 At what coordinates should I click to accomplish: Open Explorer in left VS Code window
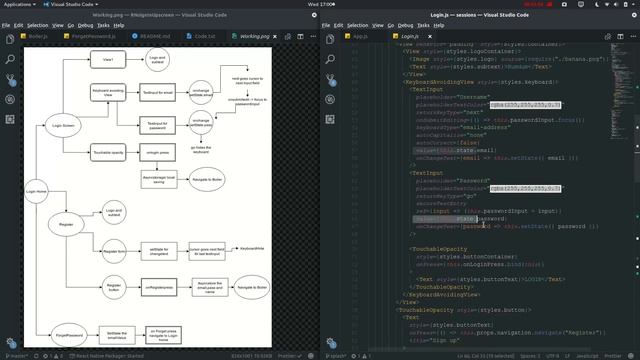pyautogui.click(x=10, y=39)
